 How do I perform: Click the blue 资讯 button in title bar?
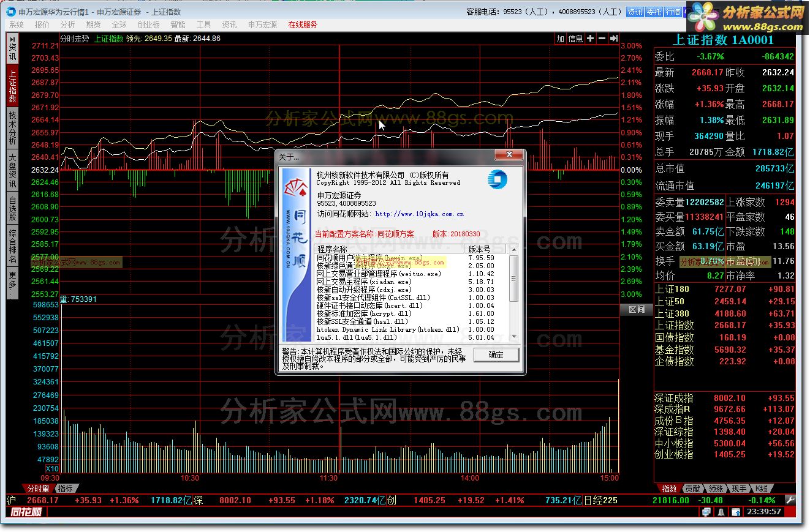coord(635,12)
